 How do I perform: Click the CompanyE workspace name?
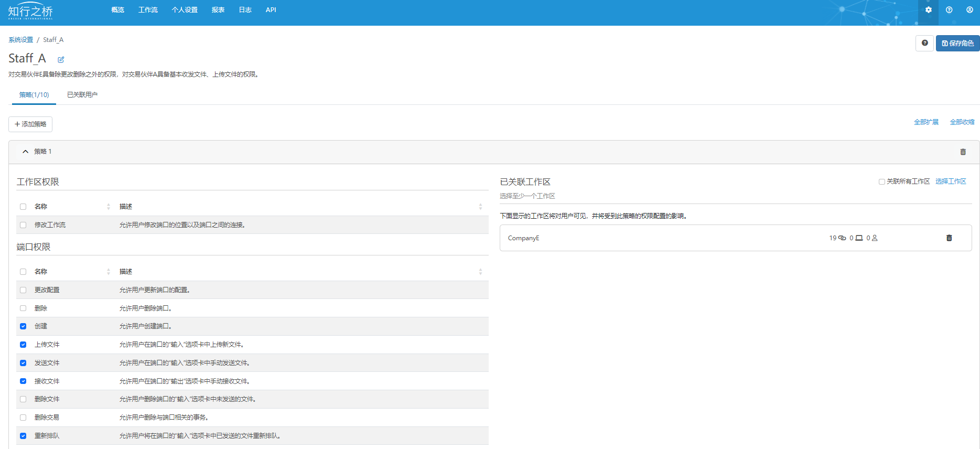tap(523, 238)
